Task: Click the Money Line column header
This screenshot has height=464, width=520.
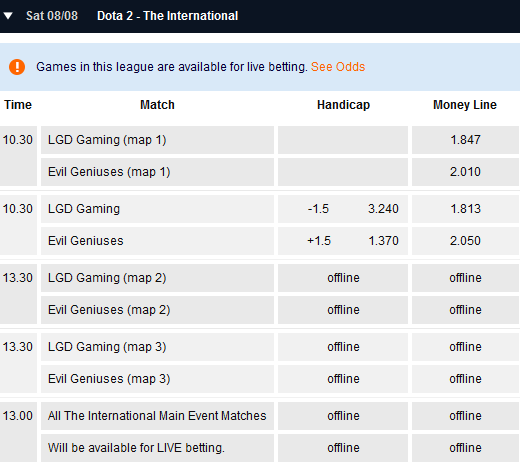Action: point(465,105)
